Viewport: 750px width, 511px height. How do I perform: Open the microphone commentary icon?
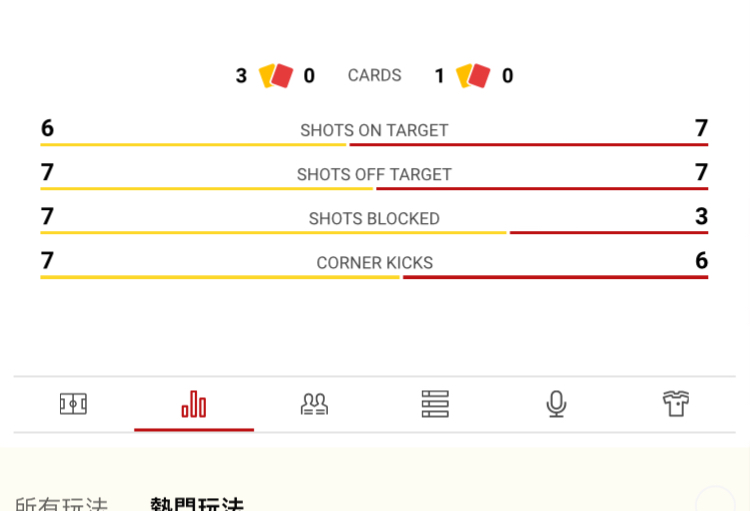click(556, 404)
